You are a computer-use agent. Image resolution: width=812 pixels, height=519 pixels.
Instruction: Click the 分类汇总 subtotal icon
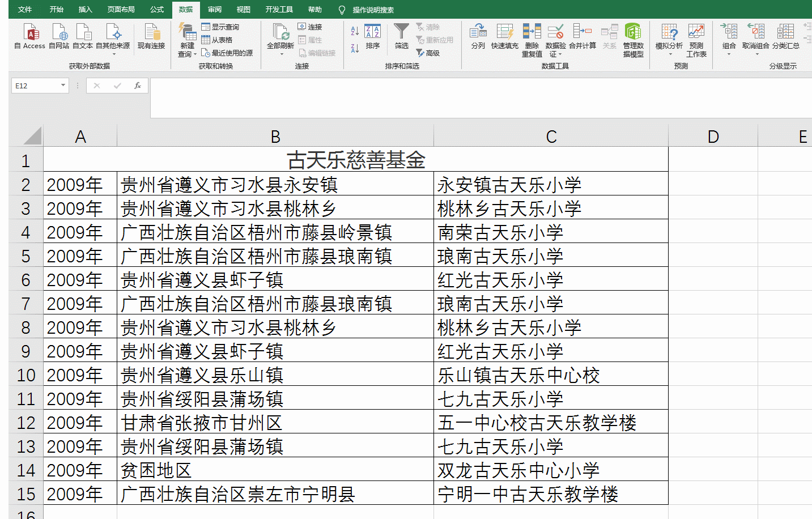pyautogui.click(x=785, y=36)
